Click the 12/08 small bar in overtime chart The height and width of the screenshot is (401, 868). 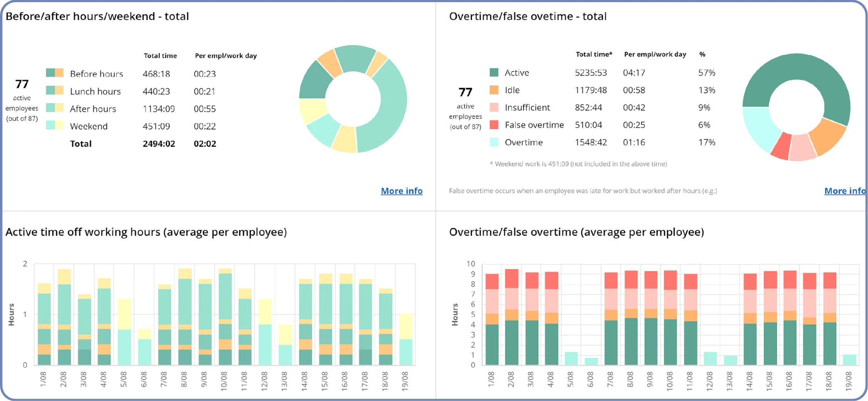tap(710, 359)
